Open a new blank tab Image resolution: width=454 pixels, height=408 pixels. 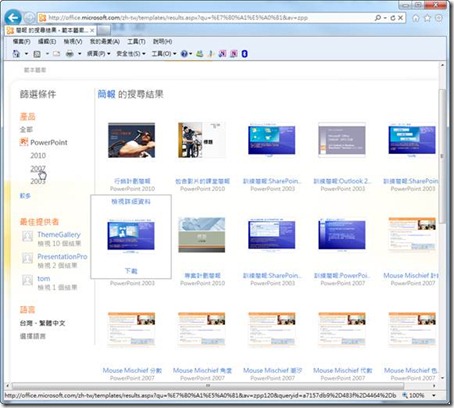click(104, 30)
